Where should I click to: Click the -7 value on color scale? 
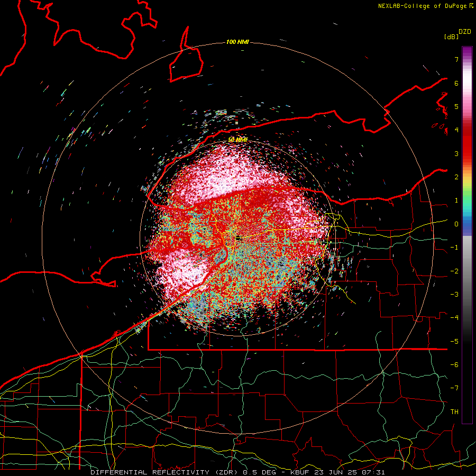coord(454,388)
